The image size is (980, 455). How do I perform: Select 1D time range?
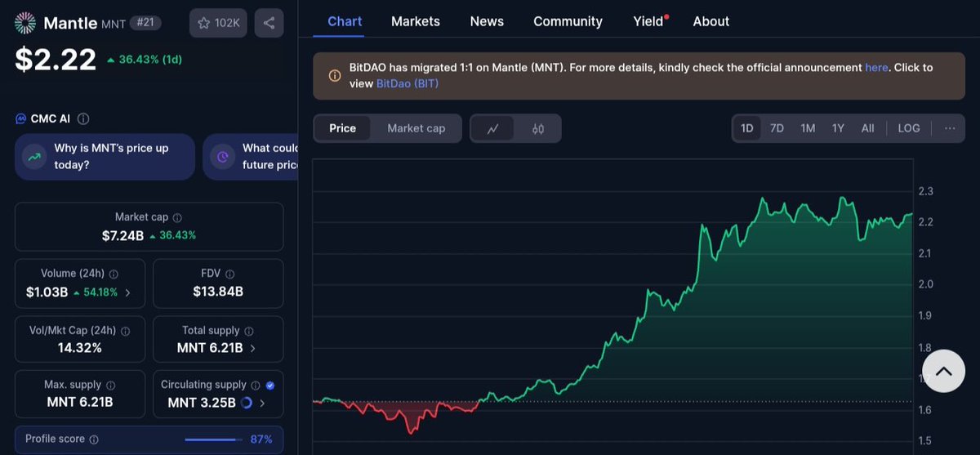point(746,128)
